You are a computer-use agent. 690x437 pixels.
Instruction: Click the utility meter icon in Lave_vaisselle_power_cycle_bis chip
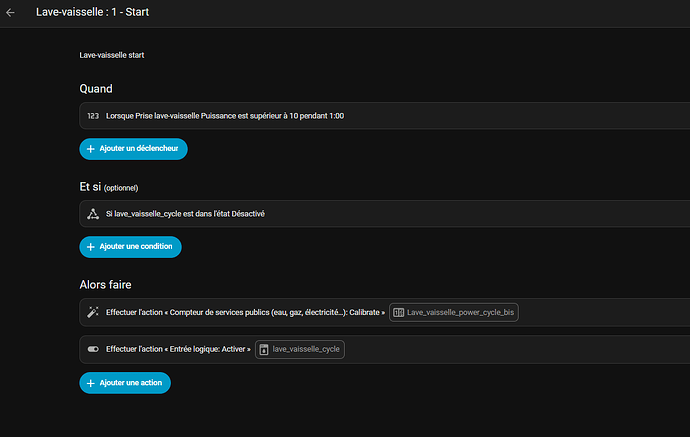(x=398, y=312)
